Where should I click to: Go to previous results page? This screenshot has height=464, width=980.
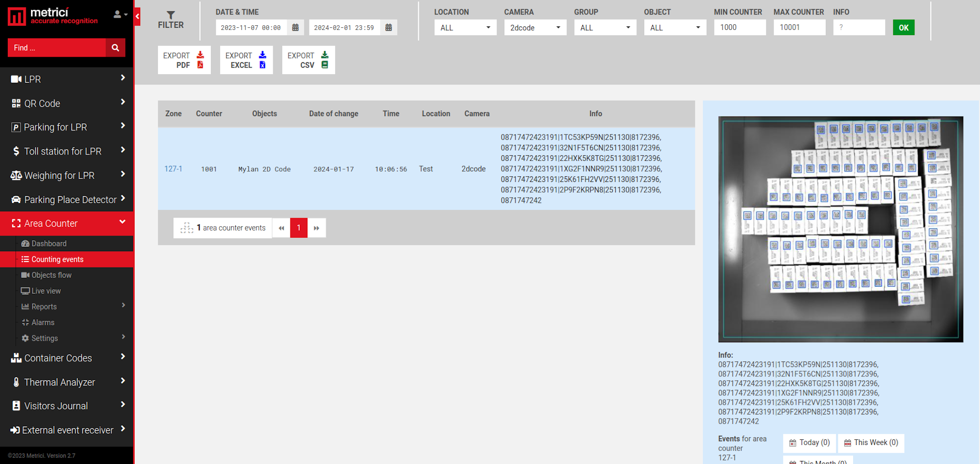[x=281, y=228]
